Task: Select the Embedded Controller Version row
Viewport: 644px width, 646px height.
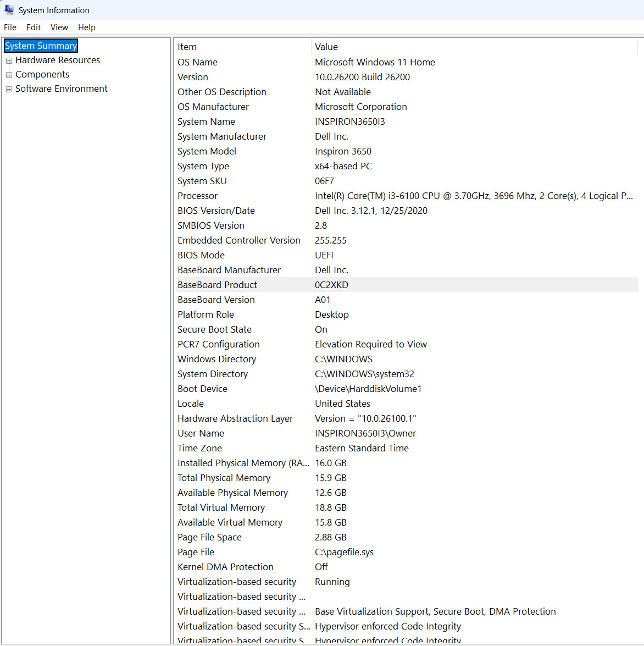Action: 407,240
